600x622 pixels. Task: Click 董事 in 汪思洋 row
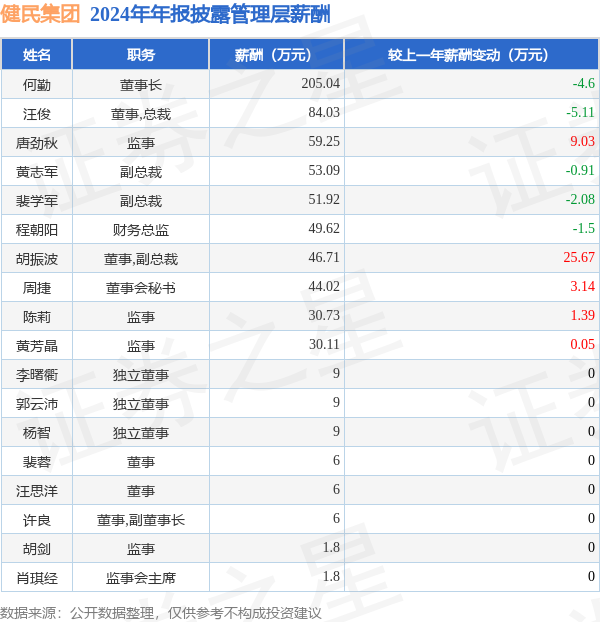[x=141, y=491]
